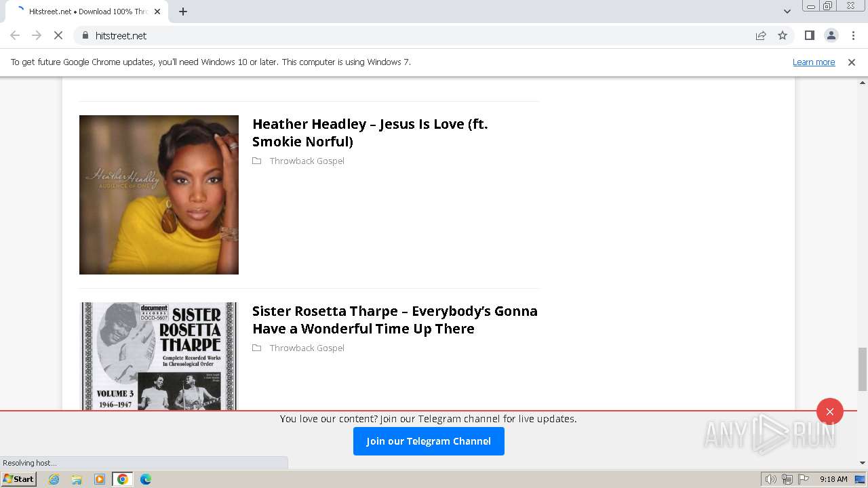The width and height of the screenshot is (868, 488).
Task: Select the Hitstreet.net browser tab
Action: [x=87, y=12]
